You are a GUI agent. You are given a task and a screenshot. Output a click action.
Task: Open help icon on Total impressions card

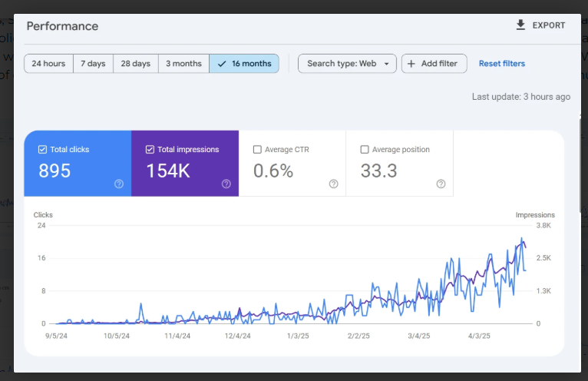226,184
